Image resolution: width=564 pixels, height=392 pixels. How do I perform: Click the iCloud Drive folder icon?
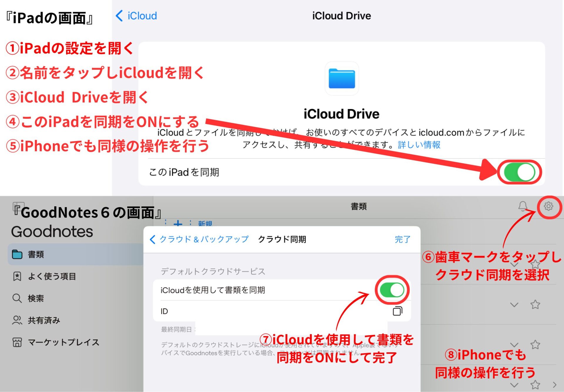[x=342, y=78]
